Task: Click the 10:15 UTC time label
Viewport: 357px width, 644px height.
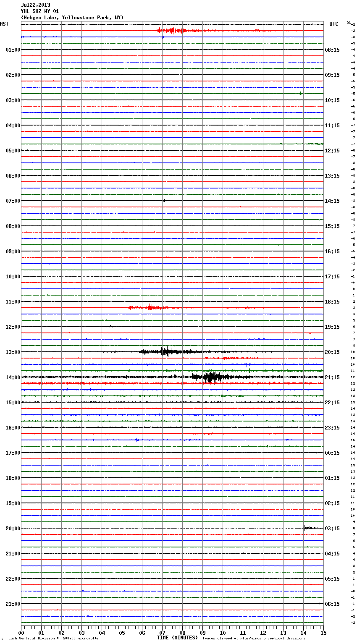Action: tap(332, 100)
